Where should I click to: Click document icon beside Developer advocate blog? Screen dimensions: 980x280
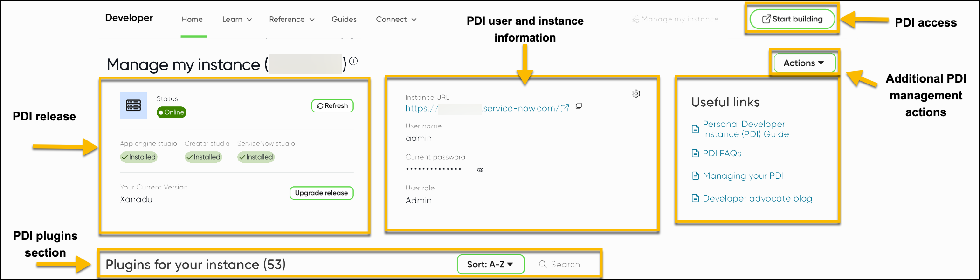pyautogui.click(x=696, y=198)
